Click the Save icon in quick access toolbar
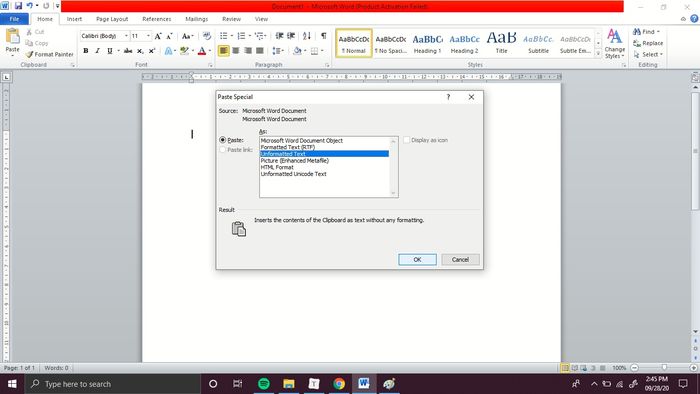This screenshot has height=394, width=700. [x=18, y=6]
